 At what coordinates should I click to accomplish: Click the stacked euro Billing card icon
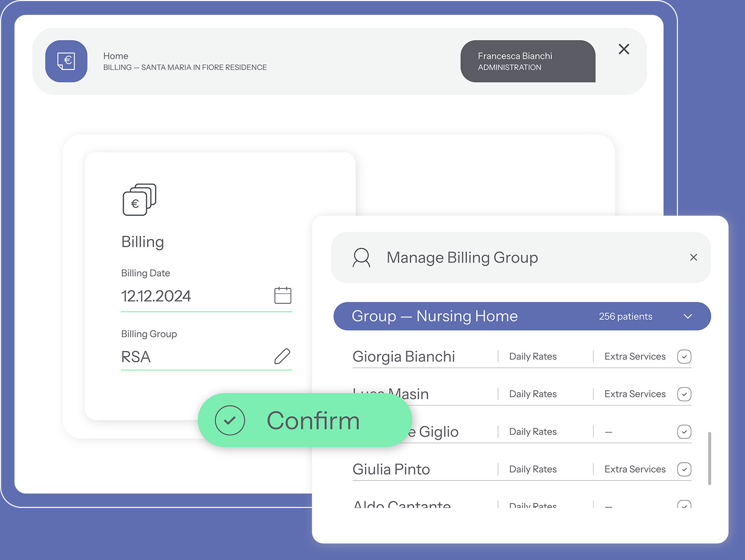pos(139,200)
